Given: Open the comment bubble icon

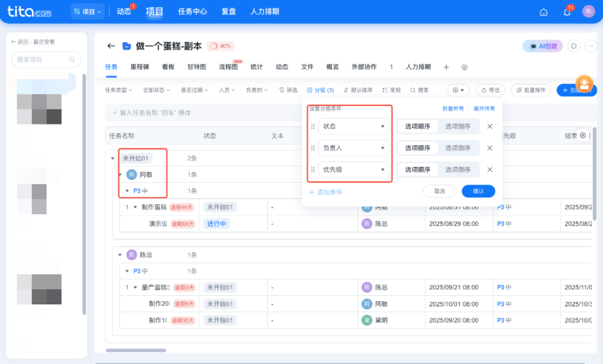Looking at the screenshot, I should point(574,46).
